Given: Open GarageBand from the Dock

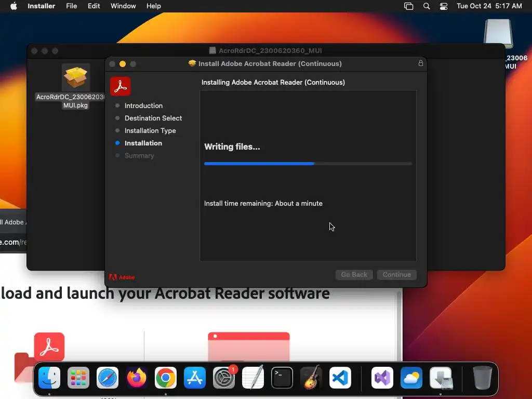Looking at the screenshot, I should [311, 378].
